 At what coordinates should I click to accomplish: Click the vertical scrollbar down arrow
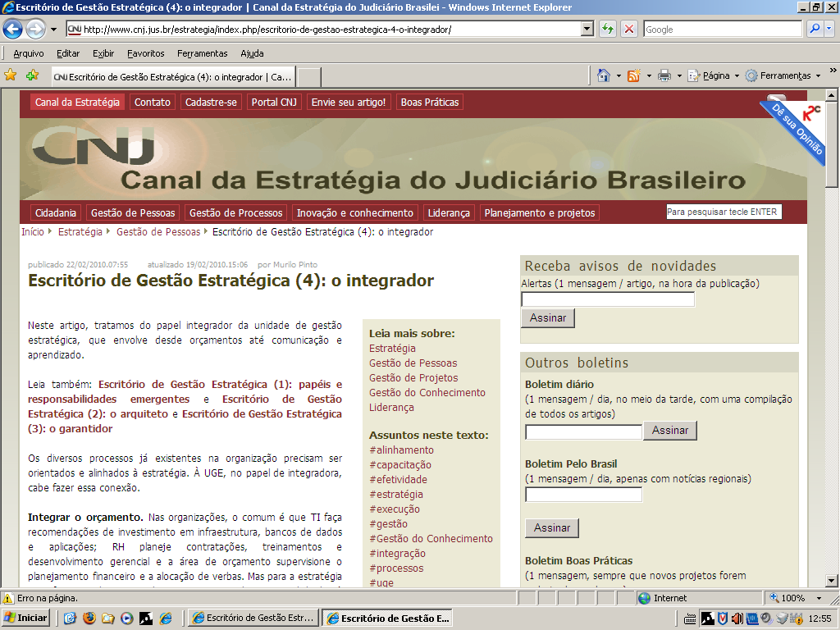[x=833, y=582]
